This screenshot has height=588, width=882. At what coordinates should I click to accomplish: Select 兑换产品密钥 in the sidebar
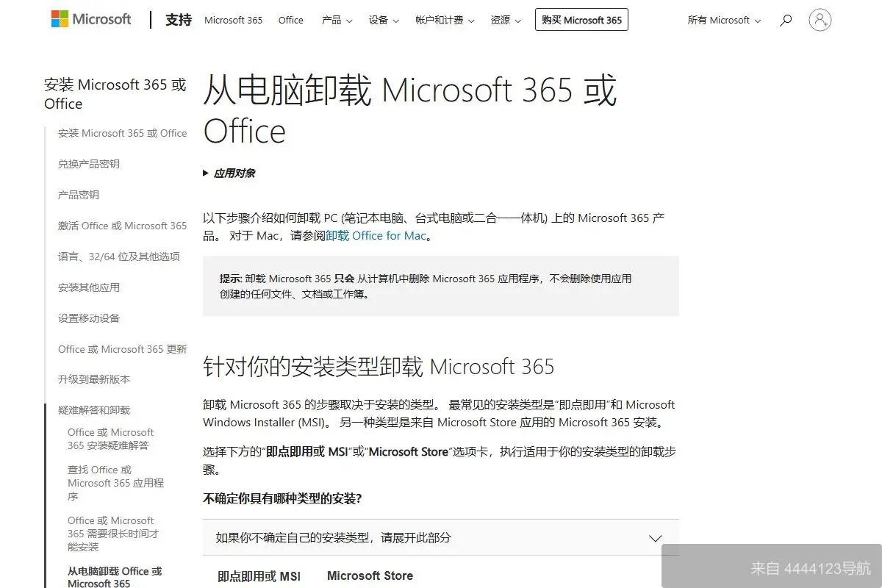pyautogui.click(x=90, y=164)
